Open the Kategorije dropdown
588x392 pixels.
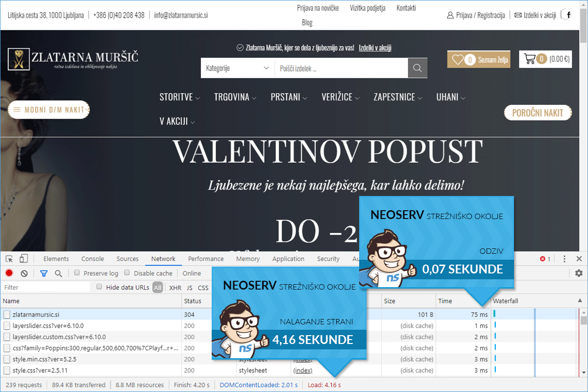point(238,68)
